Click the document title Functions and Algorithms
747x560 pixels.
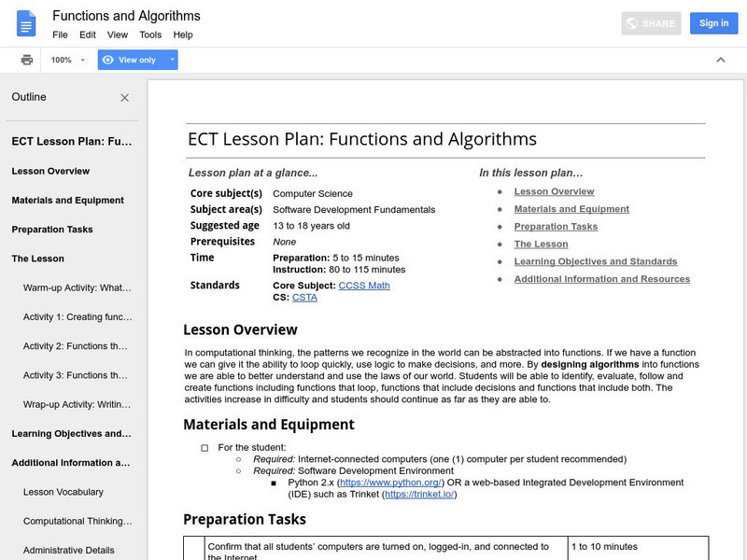point(126,16)
